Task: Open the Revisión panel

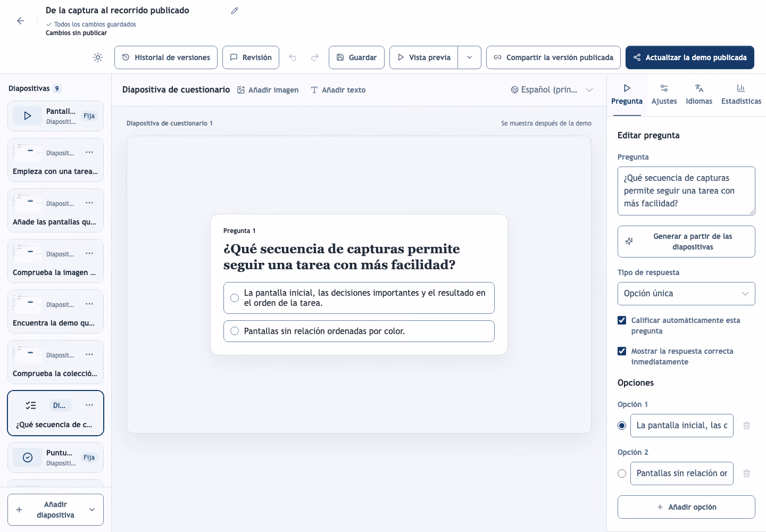Action: click(x=251, y=57)
